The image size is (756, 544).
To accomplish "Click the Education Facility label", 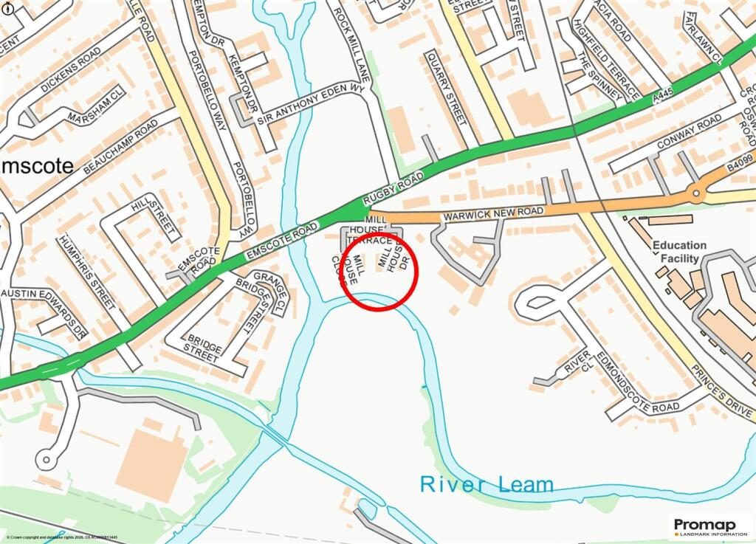I will point(679,252).
